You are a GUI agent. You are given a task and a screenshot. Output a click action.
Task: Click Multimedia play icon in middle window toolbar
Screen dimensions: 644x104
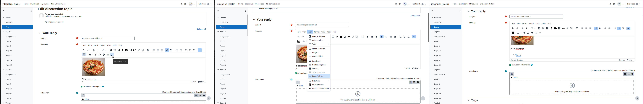pyautogui.click(x=333, y=37)
